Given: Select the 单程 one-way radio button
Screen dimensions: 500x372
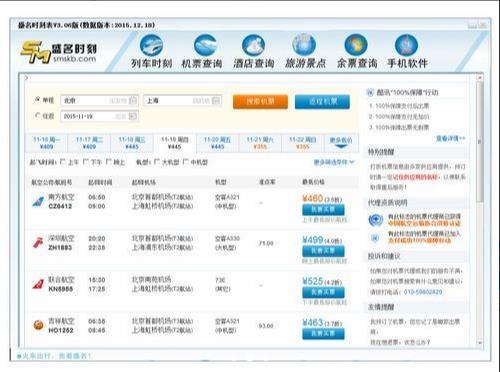Looking at the screenshot, I should click(37, 100).
